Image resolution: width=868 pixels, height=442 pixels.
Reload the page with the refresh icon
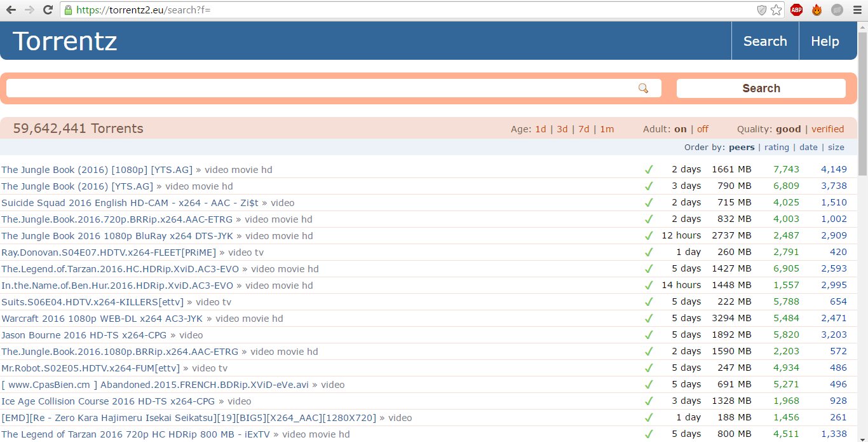pyautogui.click(x=48, y=10)
